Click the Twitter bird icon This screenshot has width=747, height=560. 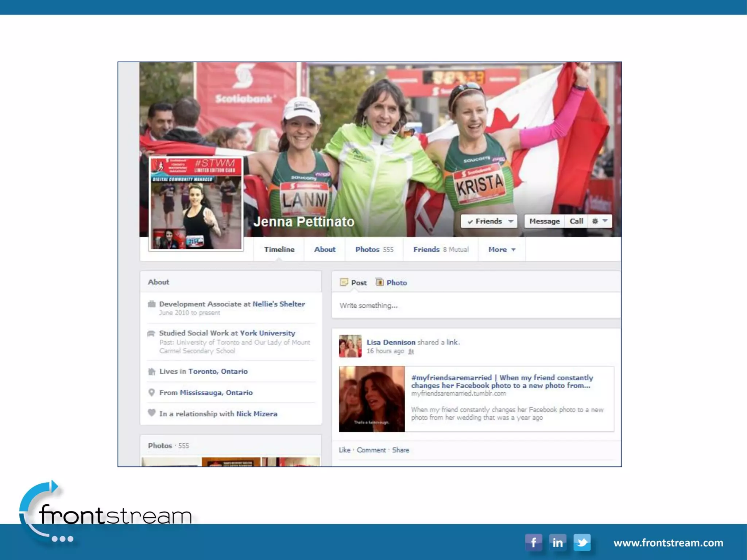582,542
